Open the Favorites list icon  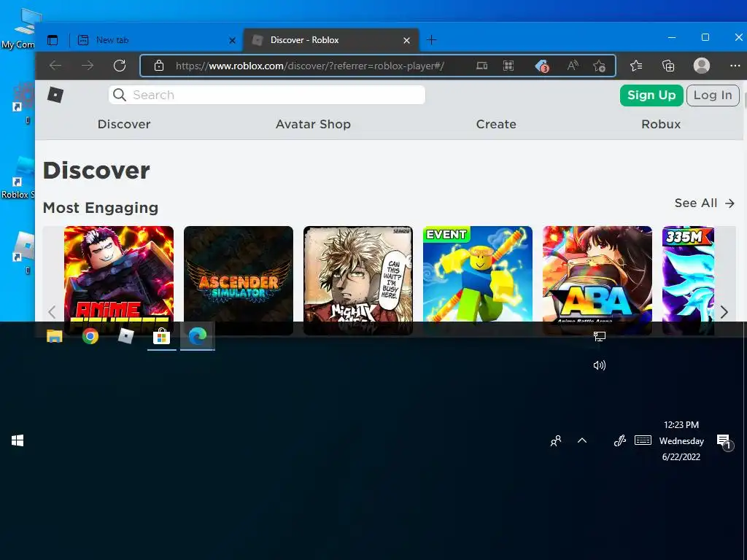(x=636, y=66)
